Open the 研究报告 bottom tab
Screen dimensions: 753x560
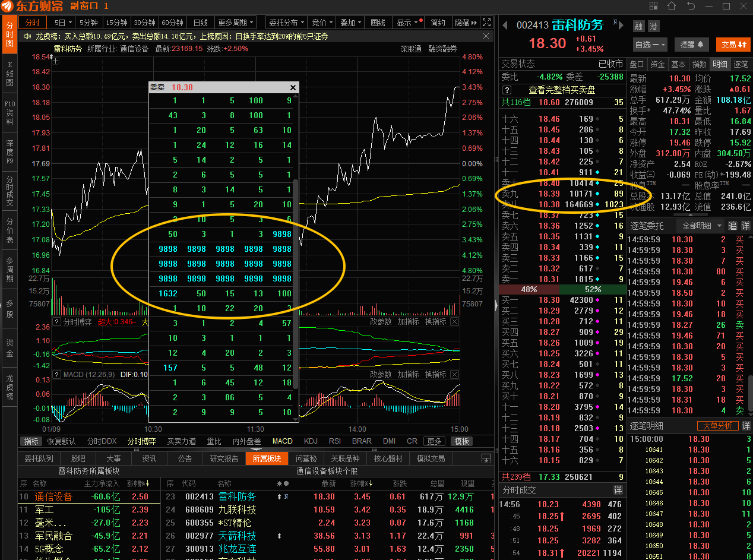tap(224, 458)
